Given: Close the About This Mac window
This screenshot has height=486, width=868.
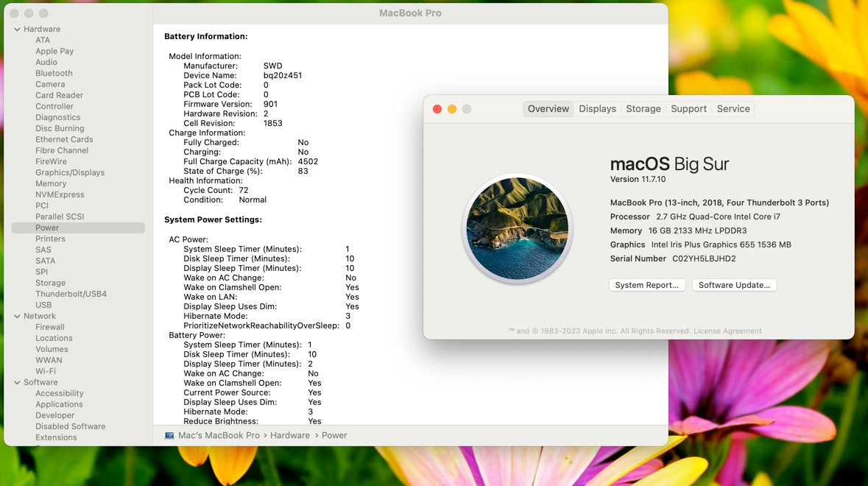Looking at the screenshot, I should click(437, 109).
